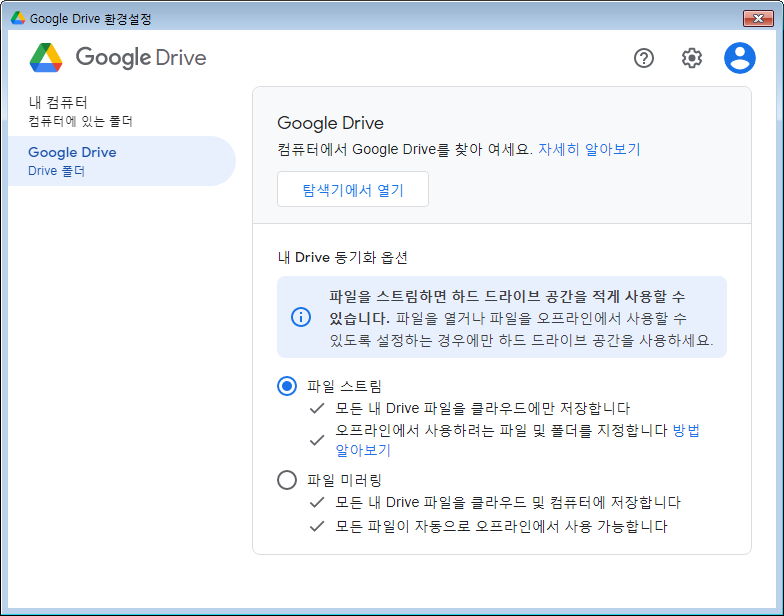Image resolution: width=784 pixels, height=616 pixels.
Task: Click the Drive icon in the title bar
Action: (18, 18)
